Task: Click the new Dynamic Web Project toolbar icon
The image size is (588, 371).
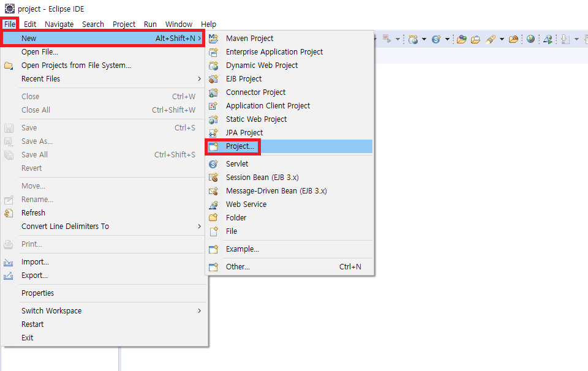Action: click(x=413, y=39)
